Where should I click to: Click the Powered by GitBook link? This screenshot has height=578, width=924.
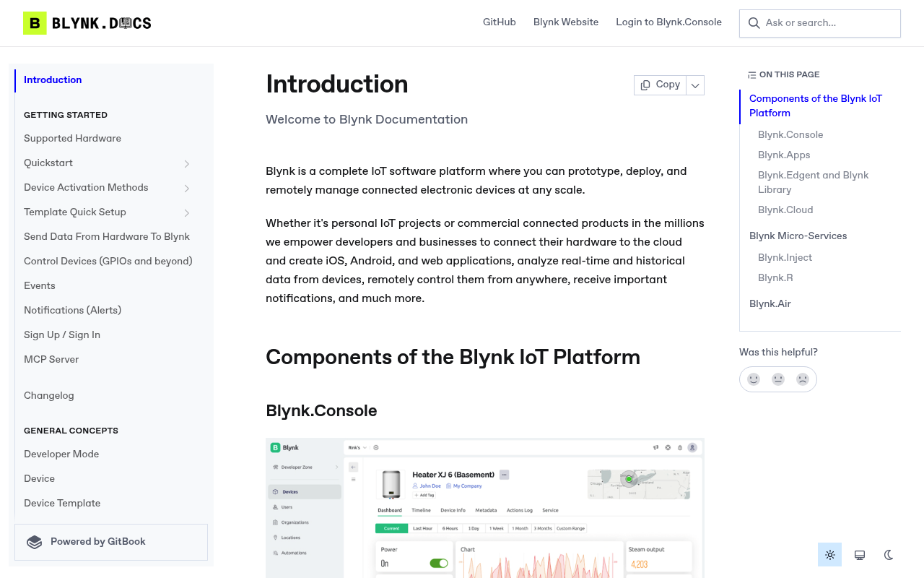pyautogui.click(x=111, y=542)
